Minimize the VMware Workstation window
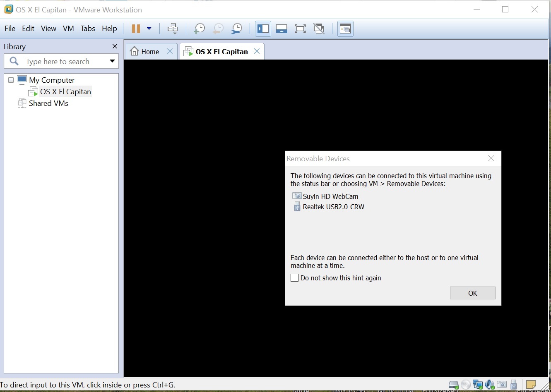Image resolution: width=551 pixels, height=392 pixels. coord(477,9)
